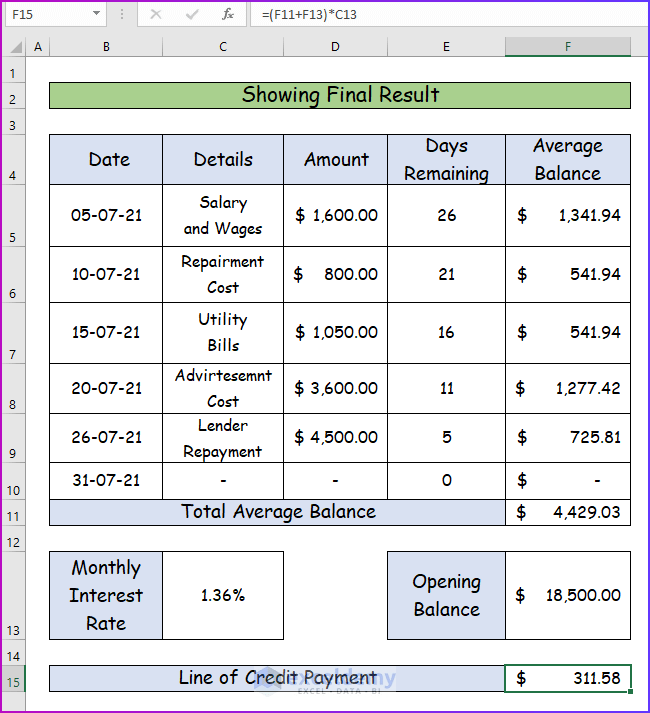This screenshot has height=713, width=650.
Task: Select the days remaining cell 21
Action: click(446, 275)
